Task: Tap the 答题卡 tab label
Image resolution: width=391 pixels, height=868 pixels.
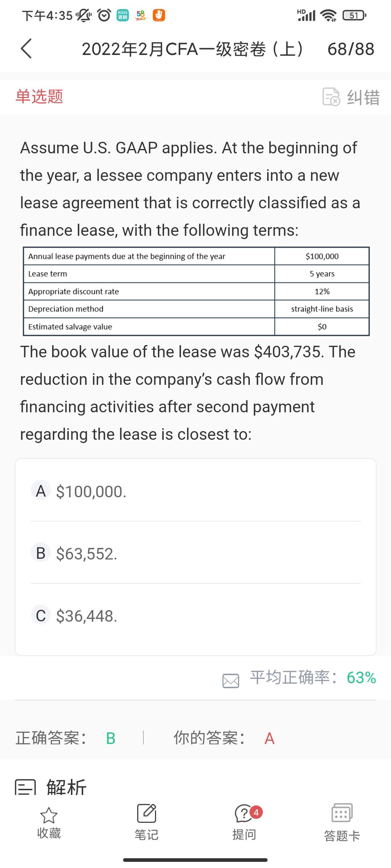Action: (342, 835)
